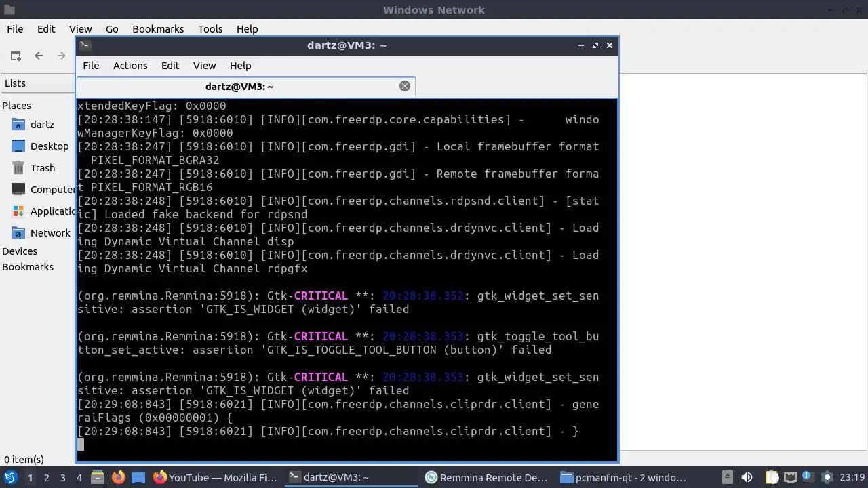
Task: Select the dartz@VM3: ~ terminal tab
Action: (x=246, y=87)
